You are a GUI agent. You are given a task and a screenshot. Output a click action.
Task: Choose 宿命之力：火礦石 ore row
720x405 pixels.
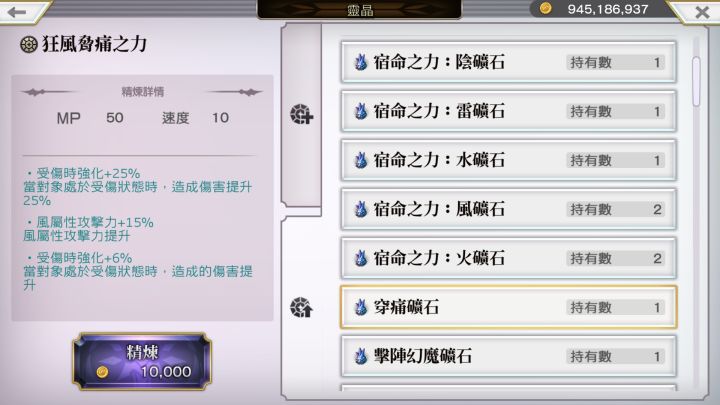point(508,258)
